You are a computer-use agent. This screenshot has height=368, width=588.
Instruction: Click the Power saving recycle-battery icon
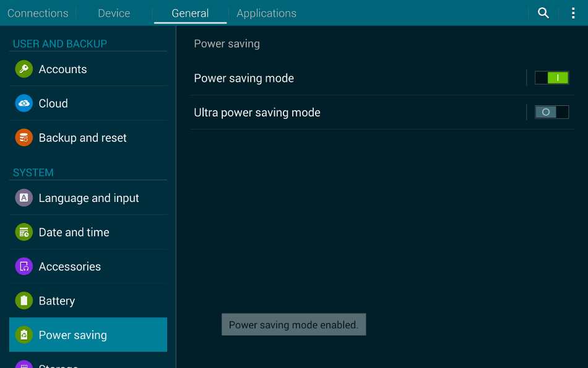(x=24, y=335)
